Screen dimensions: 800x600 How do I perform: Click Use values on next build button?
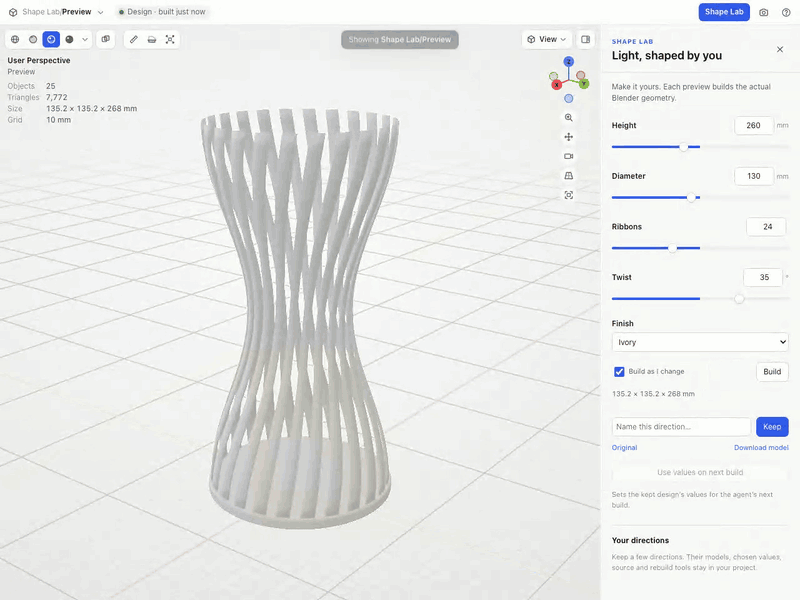pyautogui.click(x=700, y=472)
